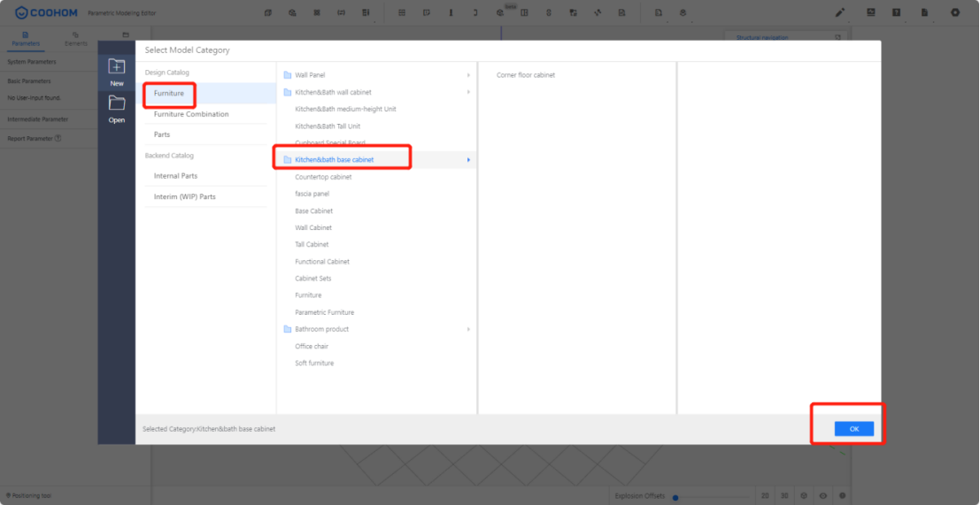Click the pencil edit icon in top toolbar
The width and height of the screenshot is (980, 505).
[840, 12]
